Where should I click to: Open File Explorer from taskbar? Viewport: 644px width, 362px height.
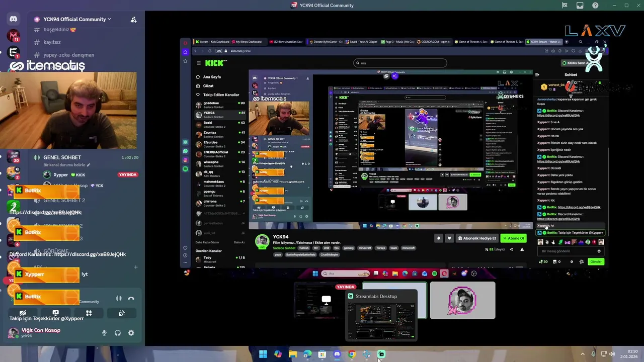293,354
